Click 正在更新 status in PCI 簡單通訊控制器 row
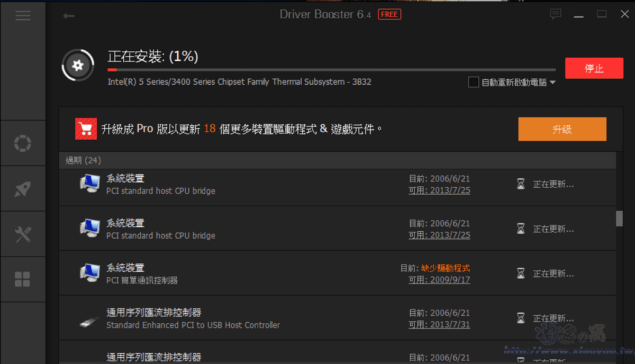 (x=553, y=274)
